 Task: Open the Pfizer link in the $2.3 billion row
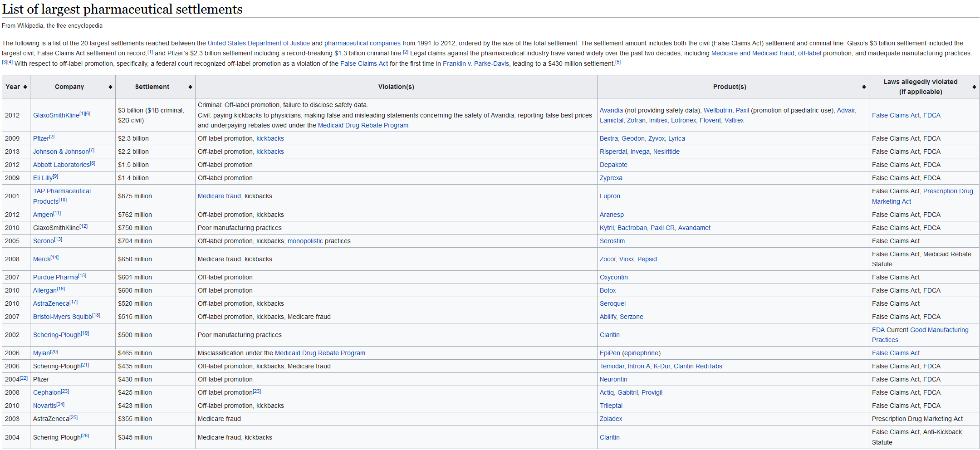(x=41, y=138)
